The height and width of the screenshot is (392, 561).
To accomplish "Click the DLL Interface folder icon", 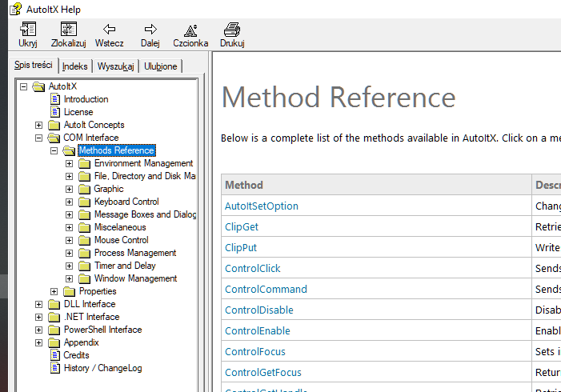I will (x=54, y=304).
